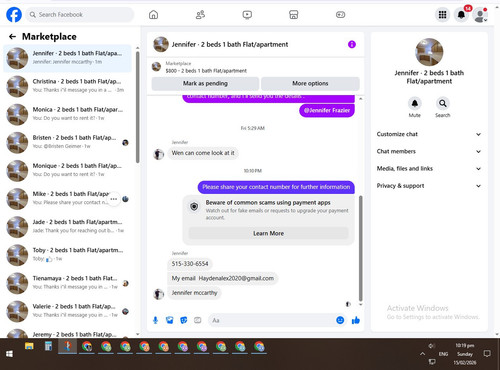Screen dimensions: 500x370
Task: Choose a GIF icon in the composer
Action: pyautogui.click(x=198, y=320)
